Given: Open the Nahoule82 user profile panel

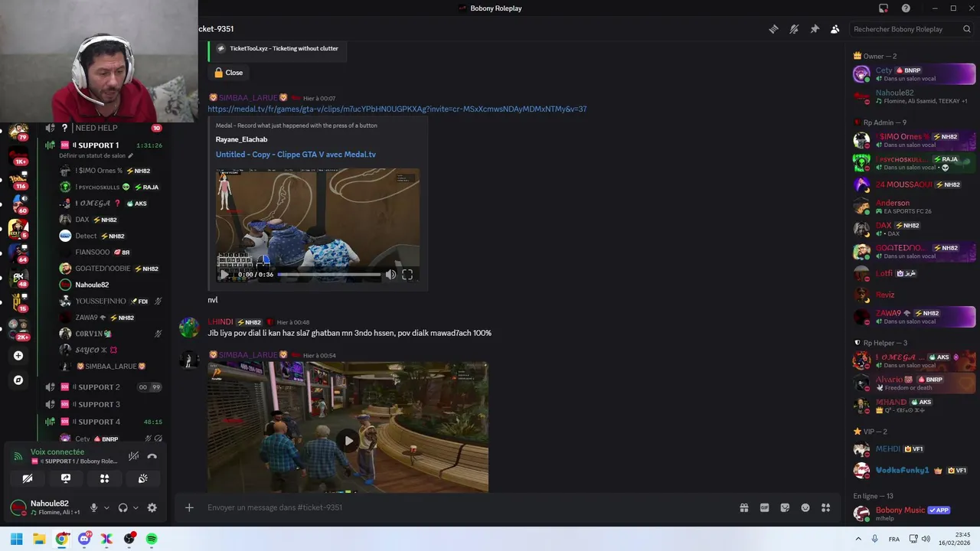Looking at the screenshot, I should tap(46, 507).
